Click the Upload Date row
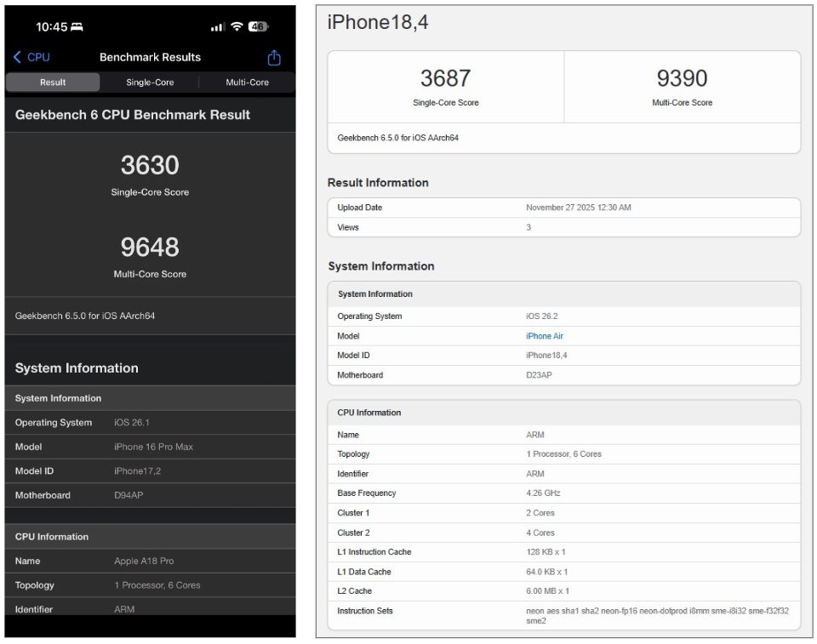This screenshot has width=817, height=644. [563, 208]
